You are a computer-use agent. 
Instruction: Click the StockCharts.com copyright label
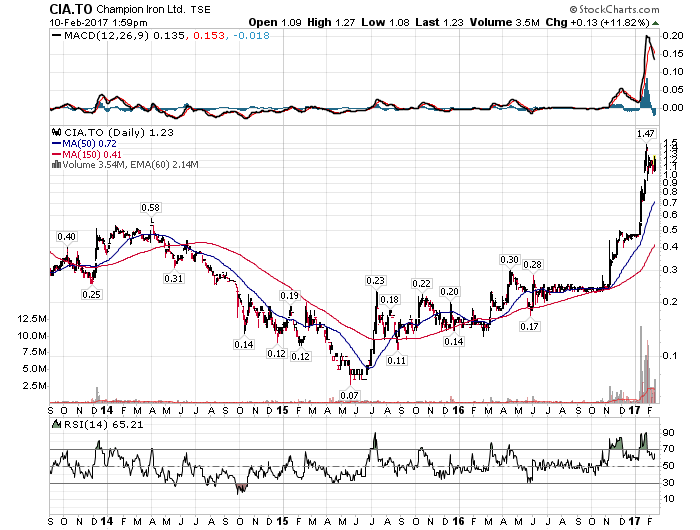[614, 9]
